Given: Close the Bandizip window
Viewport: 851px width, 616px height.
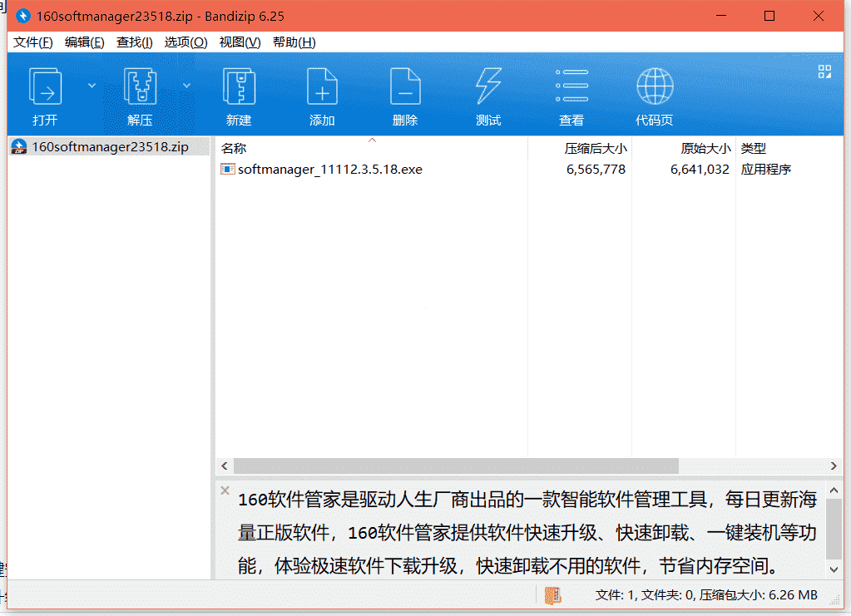Looking at the screenshot, I should [x=819, y=16].
